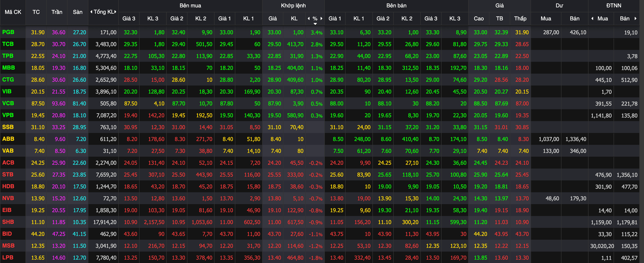
Task: Click the left arrow beside the % header
Action: (309, 18)
